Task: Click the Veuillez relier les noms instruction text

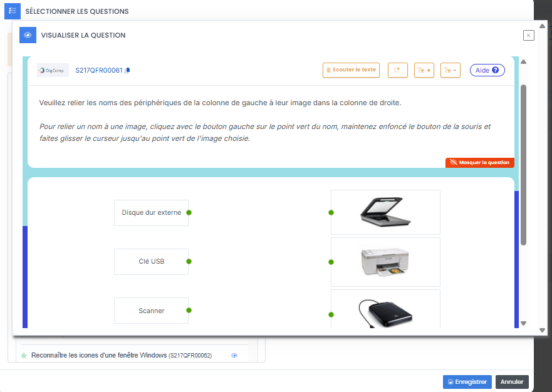Action: click(220, 103)
